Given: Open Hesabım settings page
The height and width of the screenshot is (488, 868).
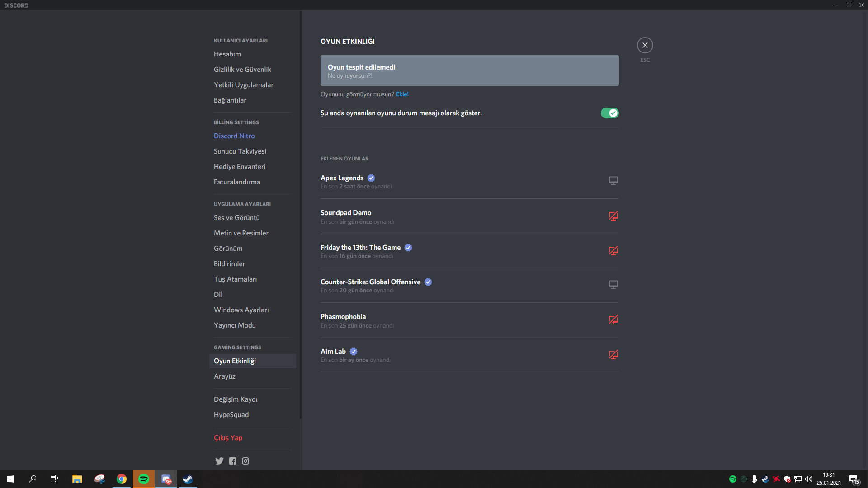Looking at the screenshot, I should 253,54.
